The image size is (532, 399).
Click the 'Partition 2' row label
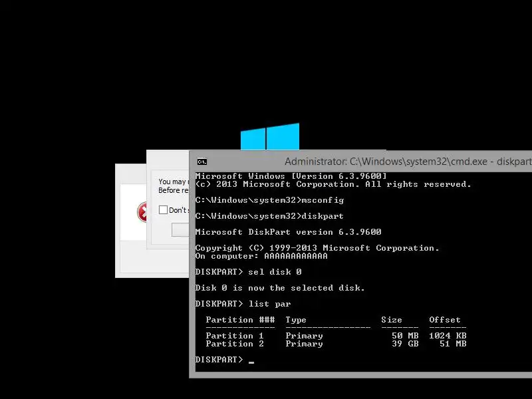tap(235, 344)
